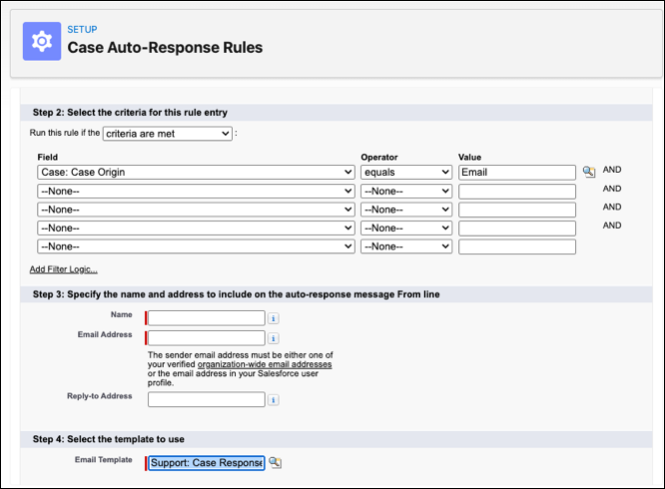665x489 pixels.
Task: Click the info icon next to Name
Action: click(274, 318)
